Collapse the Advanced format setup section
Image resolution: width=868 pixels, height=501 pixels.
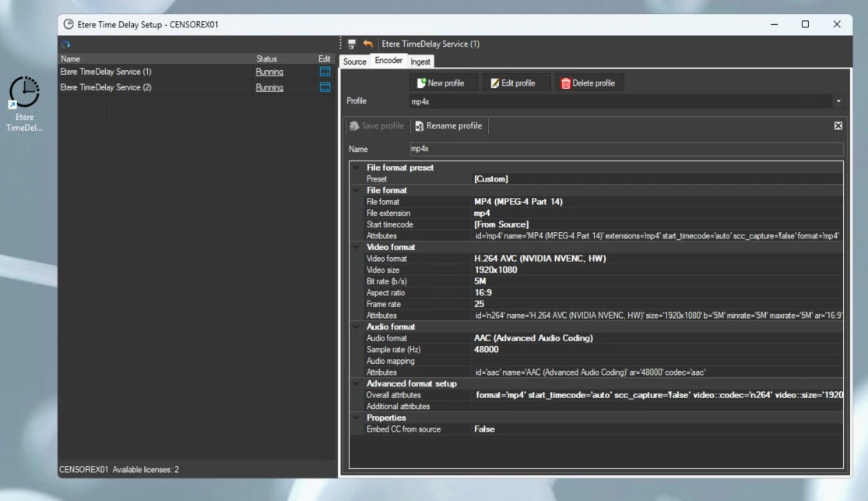click(357, 383)
